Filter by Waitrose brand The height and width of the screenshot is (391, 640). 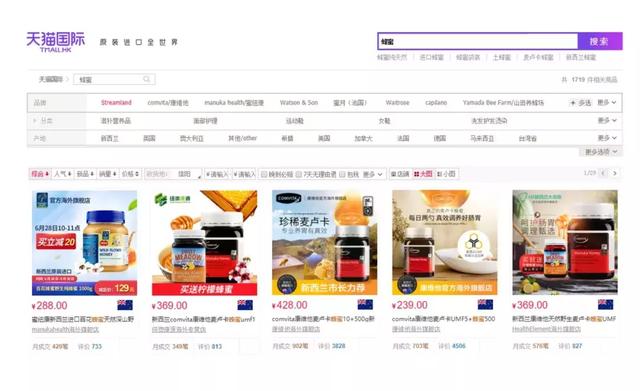tap(397, 102)
